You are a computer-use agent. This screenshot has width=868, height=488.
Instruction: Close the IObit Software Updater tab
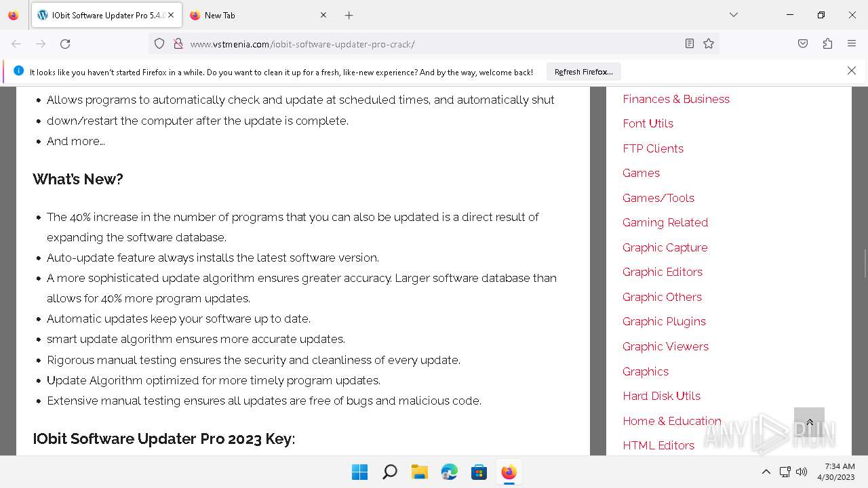point(170,15)
